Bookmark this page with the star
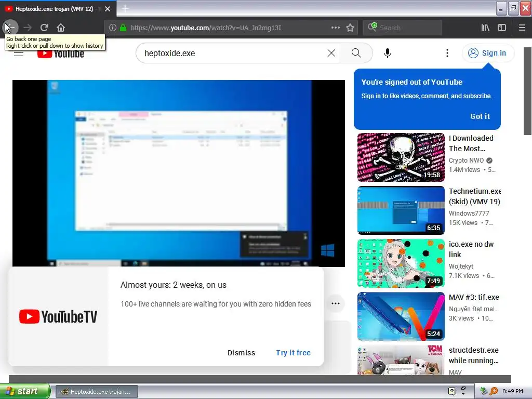This screenshot has width=532, height=399. click(350, 28)
